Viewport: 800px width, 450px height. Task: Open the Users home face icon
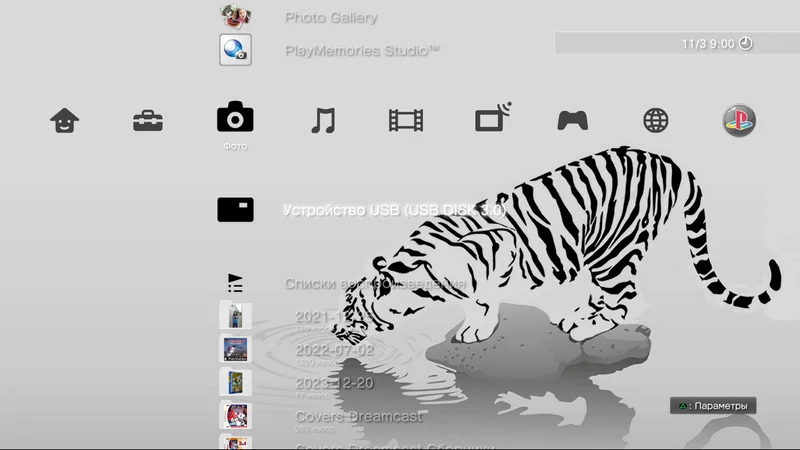(64, 120)
